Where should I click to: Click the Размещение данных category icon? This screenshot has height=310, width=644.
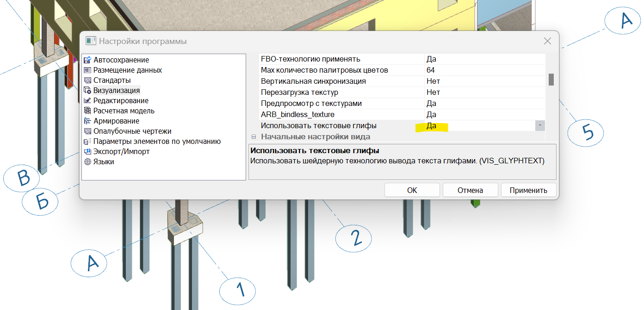click(x=87, y=70)
